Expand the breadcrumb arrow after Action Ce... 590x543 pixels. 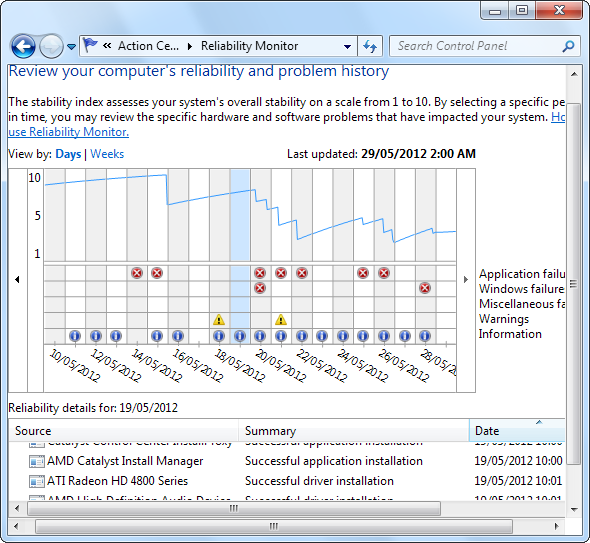point(190,46)
